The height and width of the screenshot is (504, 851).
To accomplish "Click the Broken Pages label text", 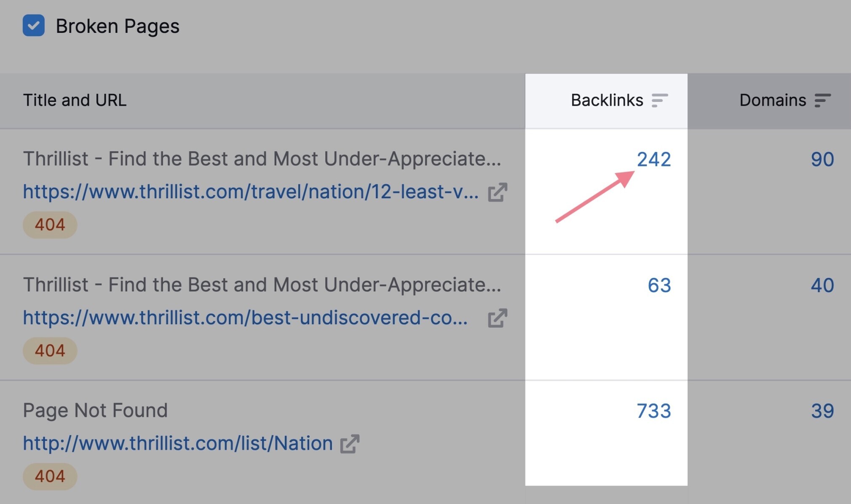I will tap(118, 26).
